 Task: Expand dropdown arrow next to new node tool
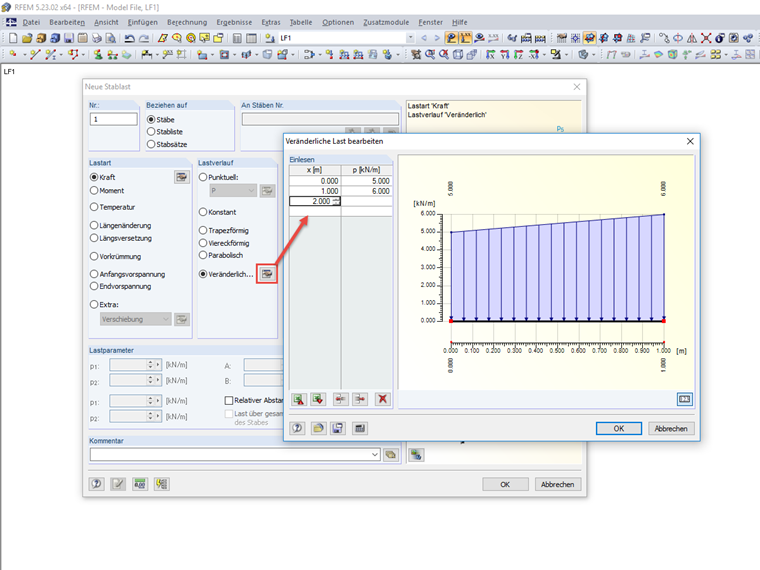tap(25, 55)
